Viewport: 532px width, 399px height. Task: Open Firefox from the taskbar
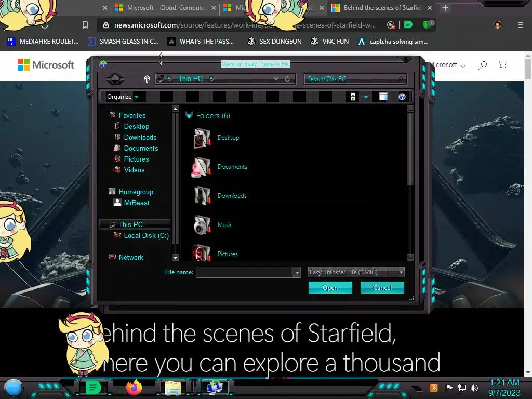134,388
